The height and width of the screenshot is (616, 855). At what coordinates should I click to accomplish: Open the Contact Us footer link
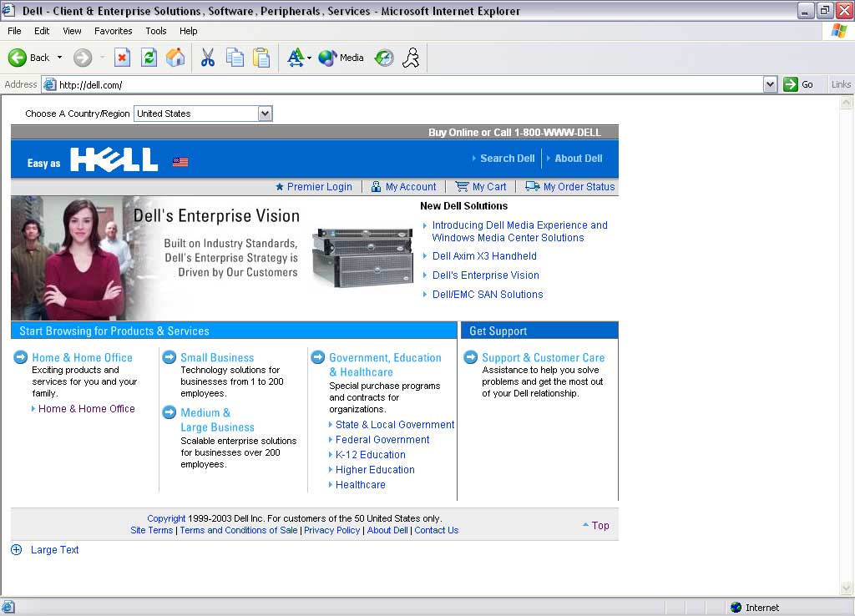pos(436,530)
